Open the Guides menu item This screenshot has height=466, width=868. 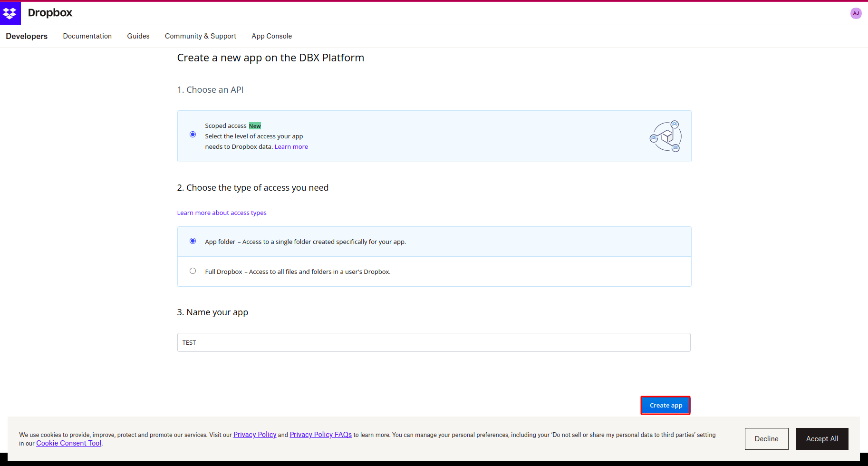point(138,36)
